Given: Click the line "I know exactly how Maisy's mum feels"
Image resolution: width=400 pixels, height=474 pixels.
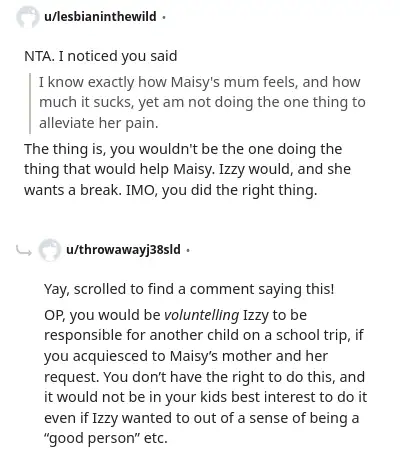Looking at the screenshot, I should click(200, 82).
